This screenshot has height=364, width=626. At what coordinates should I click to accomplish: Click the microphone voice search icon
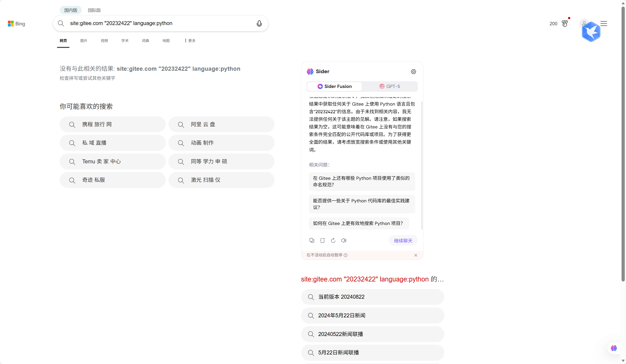[x=259, y=23]
